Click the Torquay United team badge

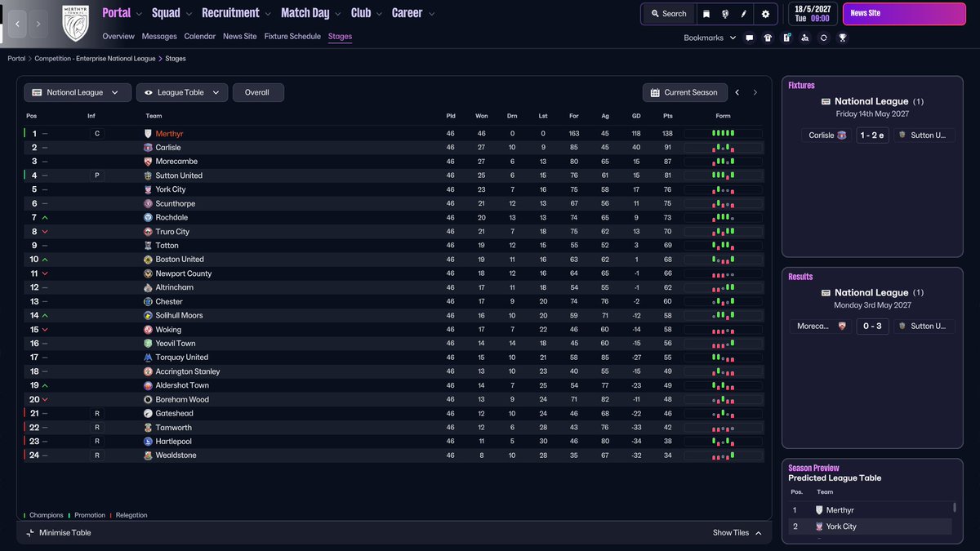pyautogui.click(x=148, y=358)
